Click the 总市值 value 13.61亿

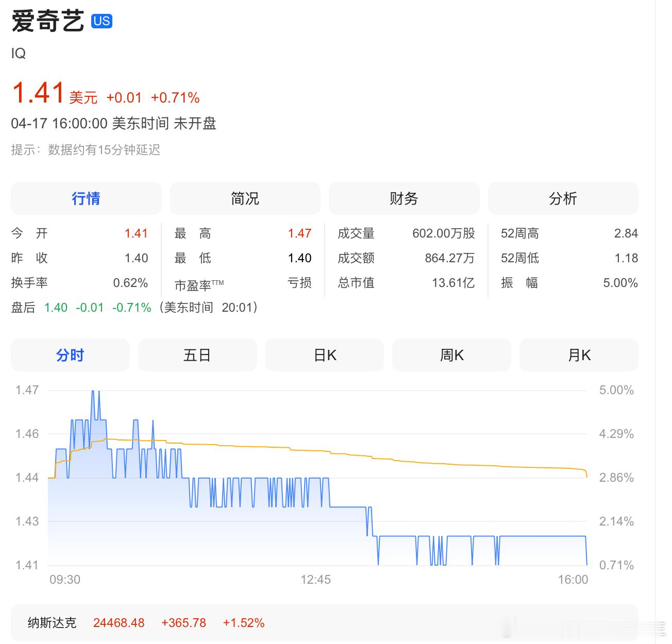click(453, 283)
